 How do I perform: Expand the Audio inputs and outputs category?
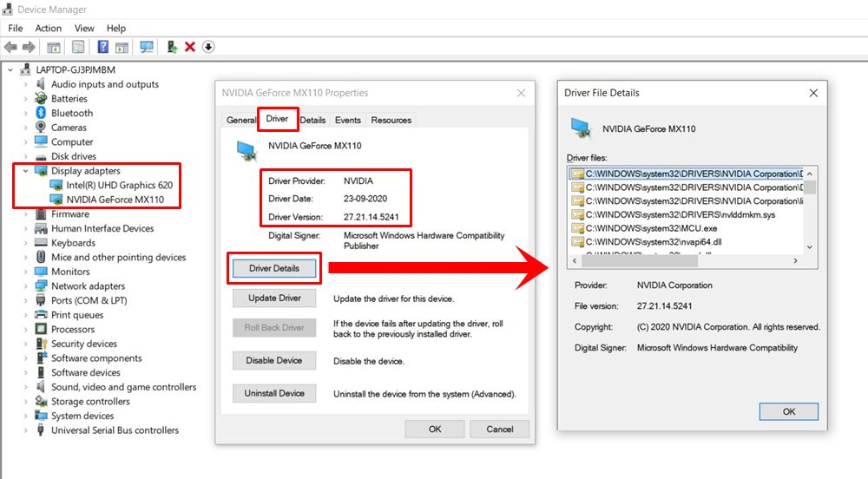pos(25,84)
